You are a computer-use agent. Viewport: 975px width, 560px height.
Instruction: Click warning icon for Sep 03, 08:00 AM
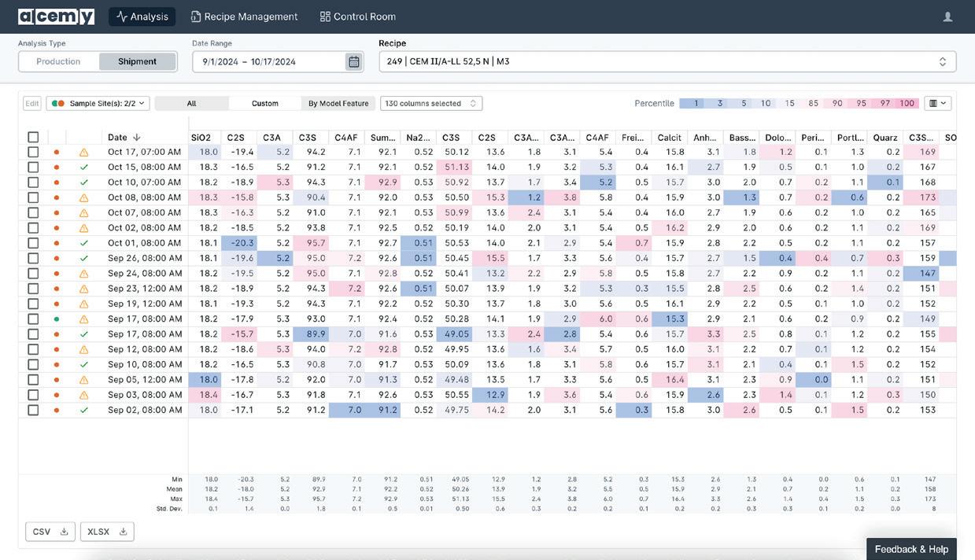pos(84,395)
